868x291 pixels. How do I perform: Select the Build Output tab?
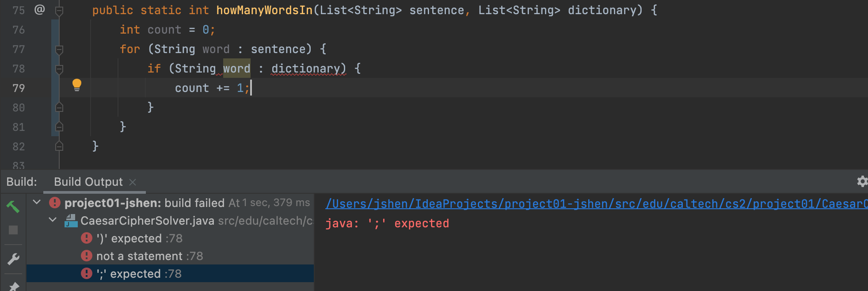point(88,182)
